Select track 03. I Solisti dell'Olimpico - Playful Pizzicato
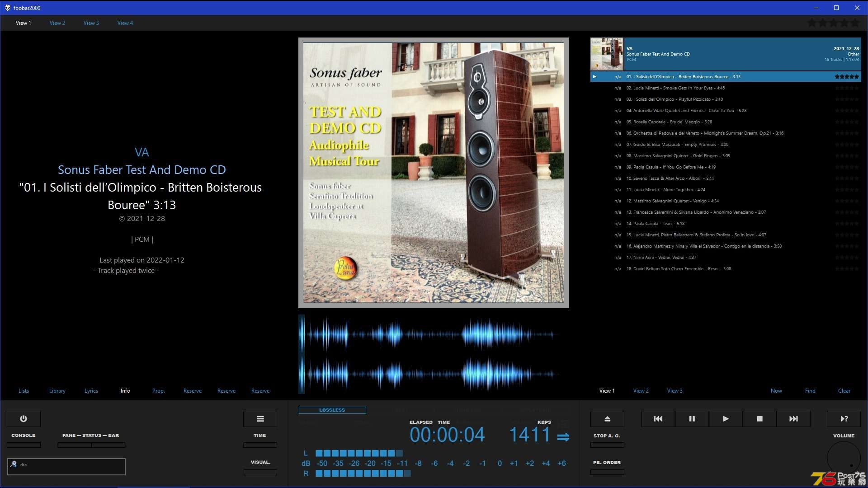Image resolution: width=868 pixels, height=488 pixels. point(726,99)
